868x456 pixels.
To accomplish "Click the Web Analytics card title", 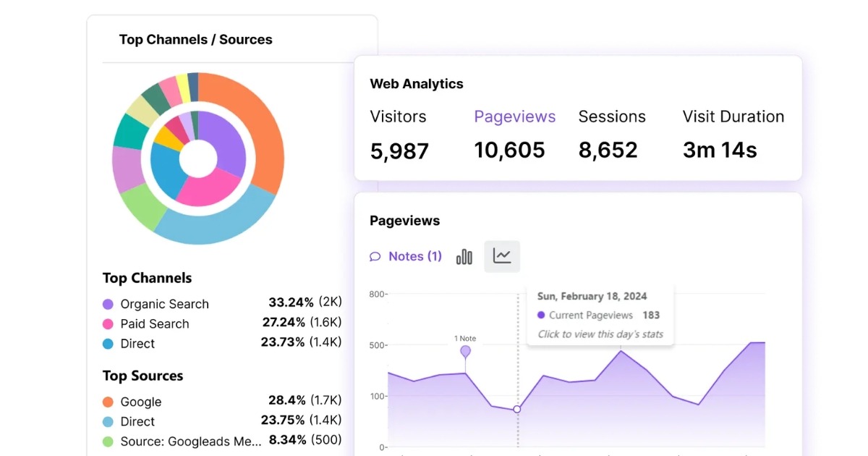I will (417, 84).
